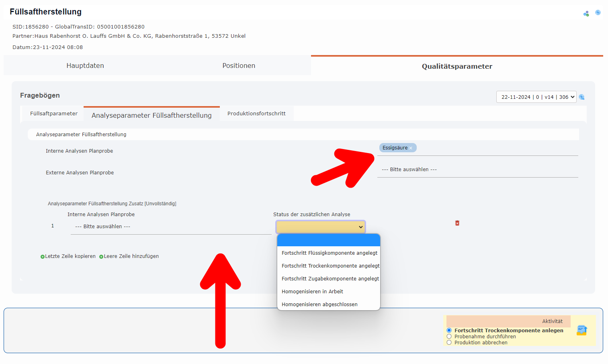Switch to the Hauptdaten tab
This screenshot has width=608, height=364.
[85, 65]
